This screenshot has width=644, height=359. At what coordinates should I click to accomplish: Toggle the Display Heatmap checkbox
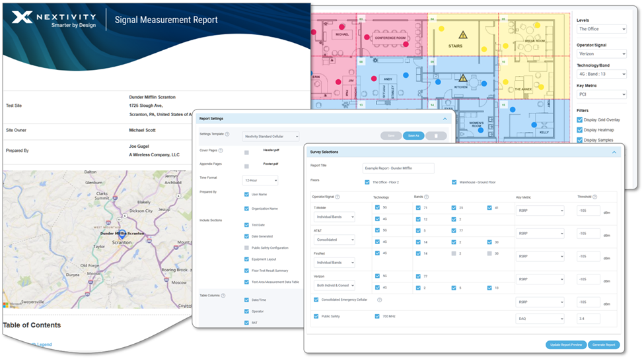(579, 130)
